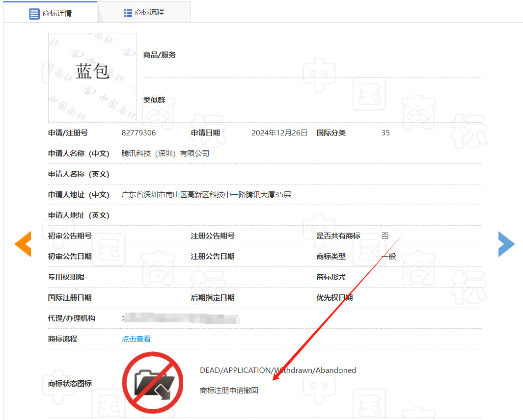Select applicant address 广东省深圳市南山区 text
Image resolution: width=523 pixels, height=420 pixels.
click(x=206, y=195)
